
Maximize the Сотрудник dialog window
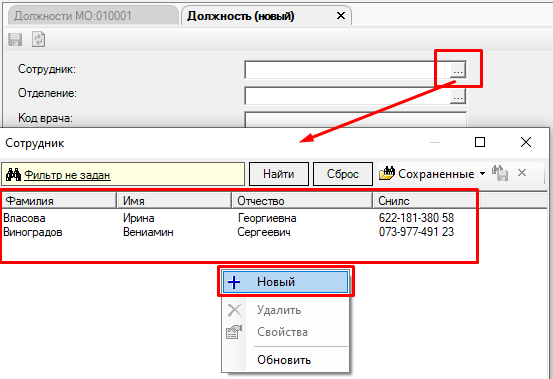coord(480,142)
